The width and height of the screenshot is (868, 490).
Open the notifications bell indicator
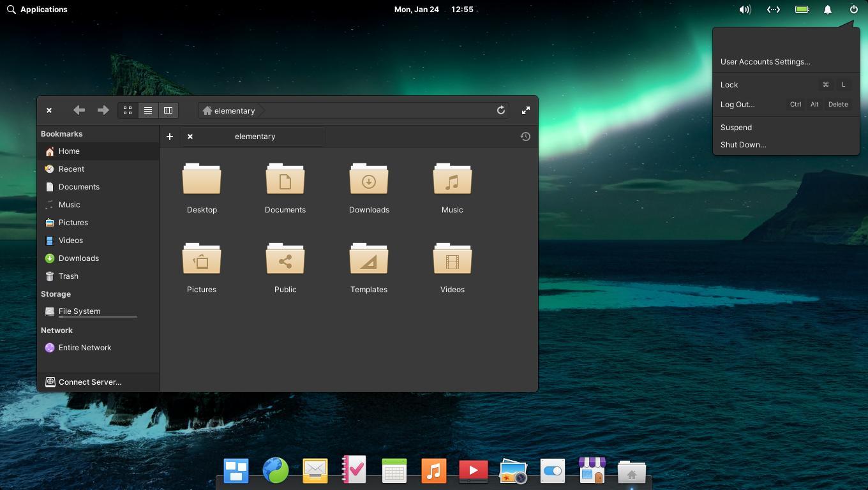[x=828, y=10]
